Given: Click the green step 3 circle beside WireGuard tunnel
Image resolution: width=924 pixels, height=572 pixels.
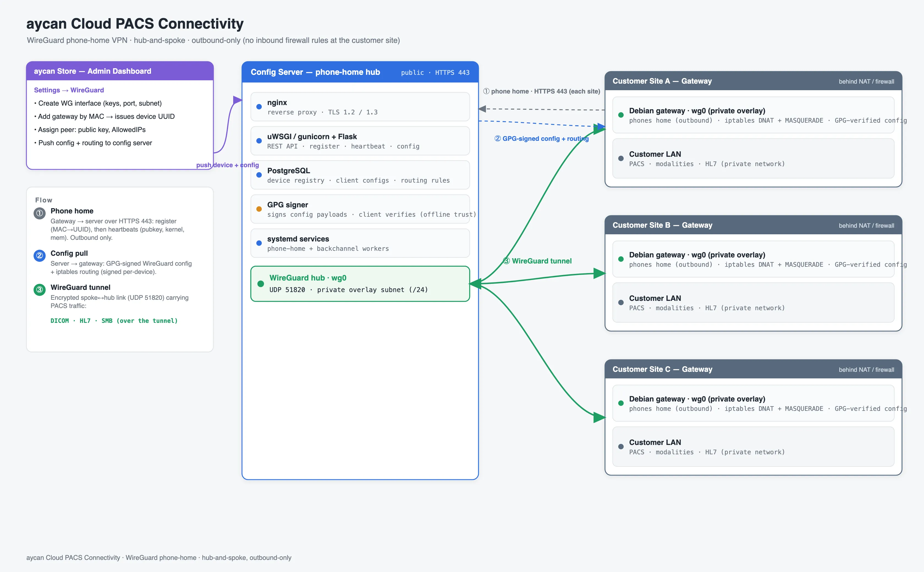Looking at the screenshot, I should click(39, 290).
